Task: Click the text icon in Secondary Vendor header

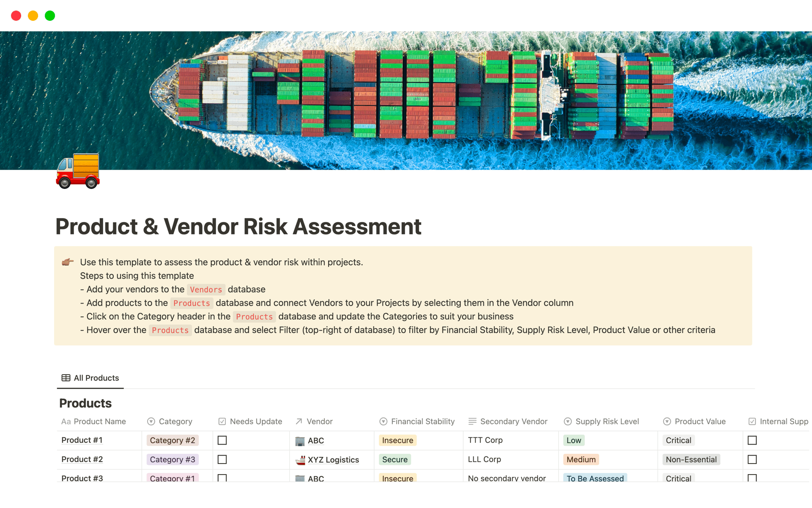Action: pos(472,421)
